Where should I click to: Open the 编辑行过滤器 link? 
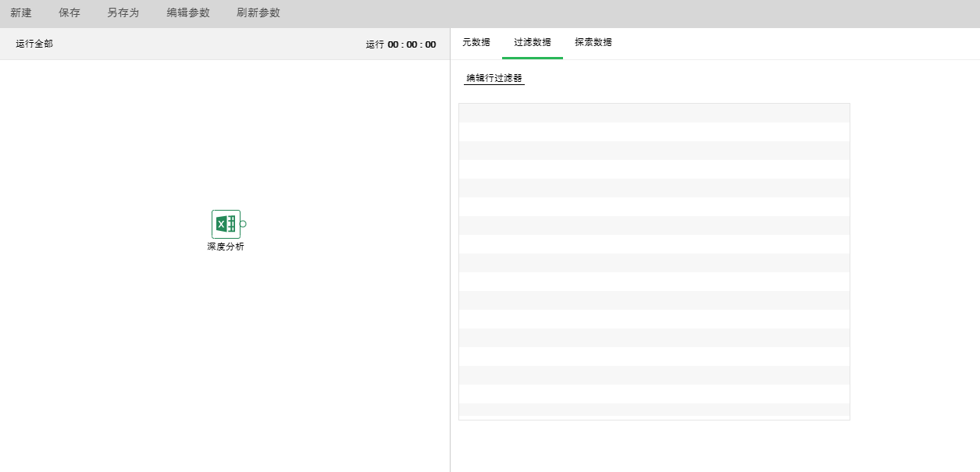(494, 78)
